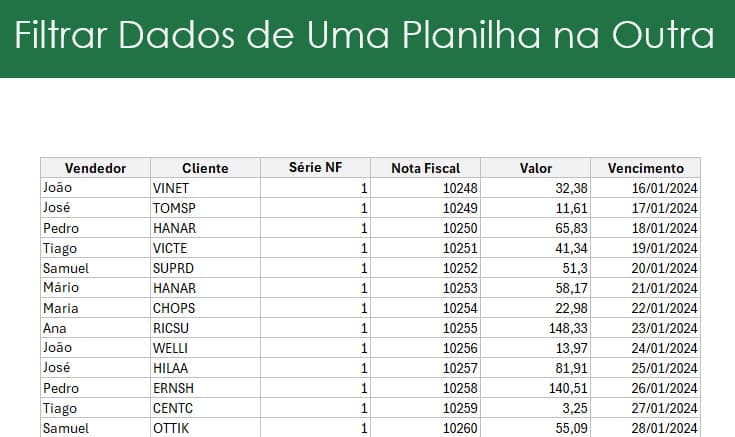This screenshot has height=437, width=735.
Task: Select the Vendedor column header
Action: tap(96, 168)
